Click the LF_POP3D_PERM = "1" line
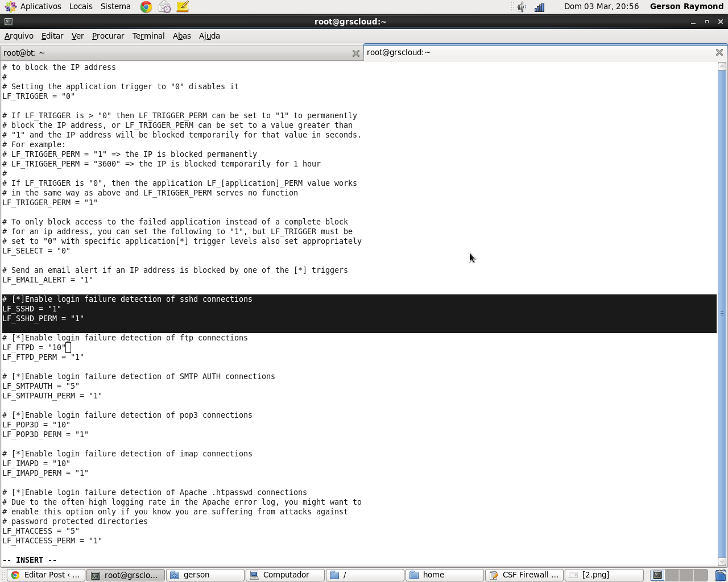This screenshot has width=728, height=582. point(45,434)
